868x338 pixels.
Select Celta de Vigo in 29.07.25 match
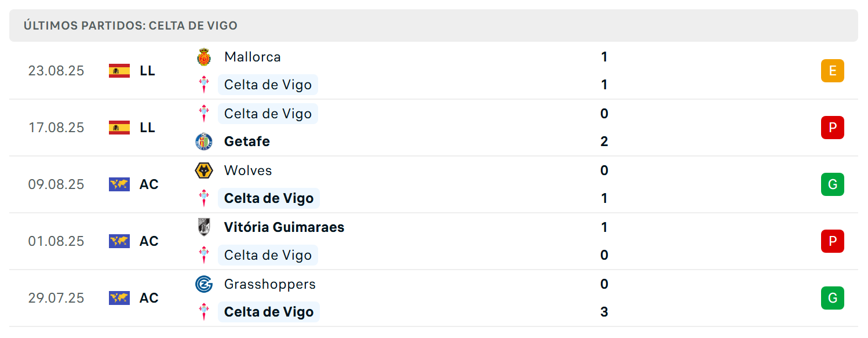tap(269, 312)
